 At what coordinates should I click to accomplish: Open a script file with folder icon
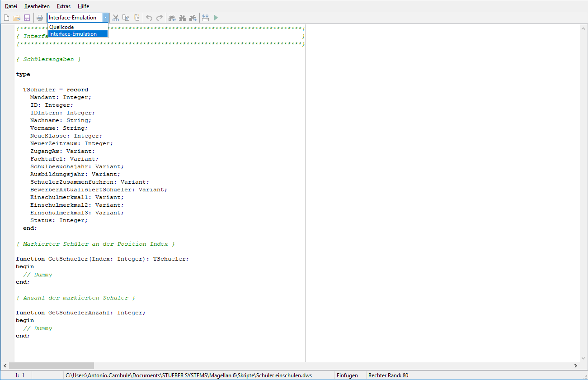click(x=17, y=18)
